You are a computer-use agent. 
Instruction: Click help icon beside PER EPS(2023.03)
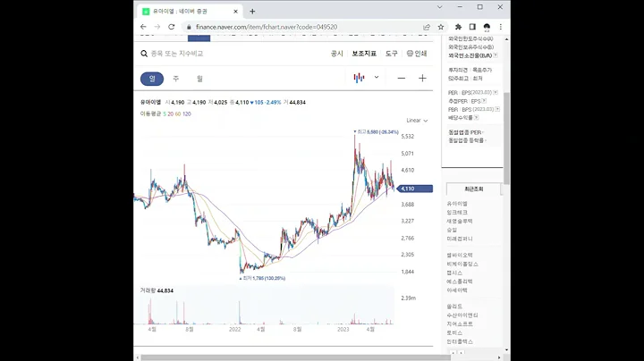(496, 92)
